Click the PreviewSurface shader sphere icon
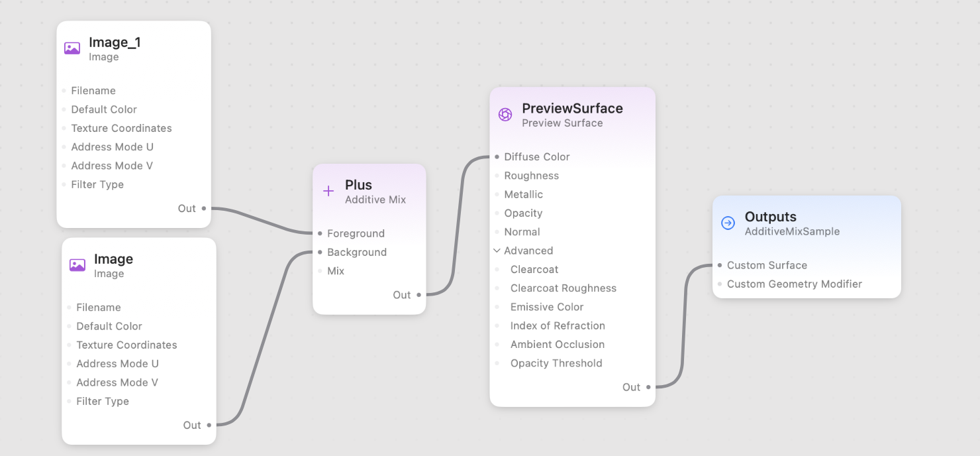Screen dimensions: 980x456 click(x=505, y=115)
